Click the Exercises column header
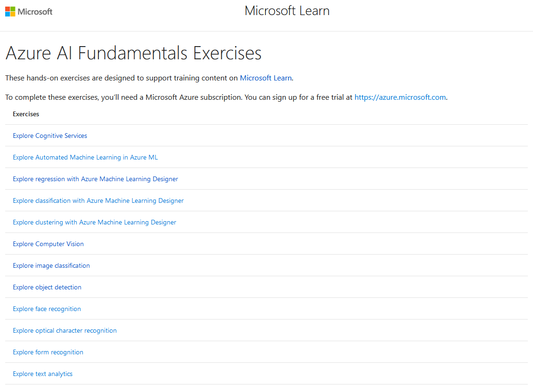The image size is (533, 392). [26, 114]
